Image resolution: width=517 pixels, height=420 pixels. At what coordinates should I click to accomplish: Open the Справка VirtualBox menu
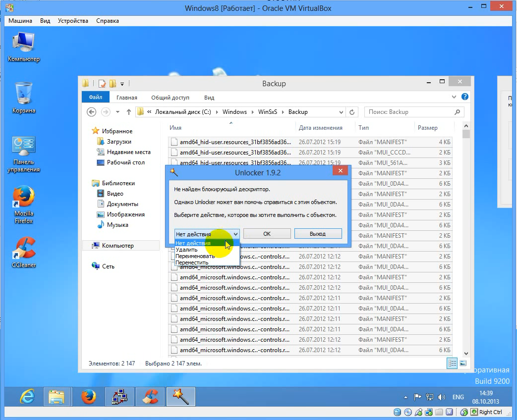[x=108, y=21]
